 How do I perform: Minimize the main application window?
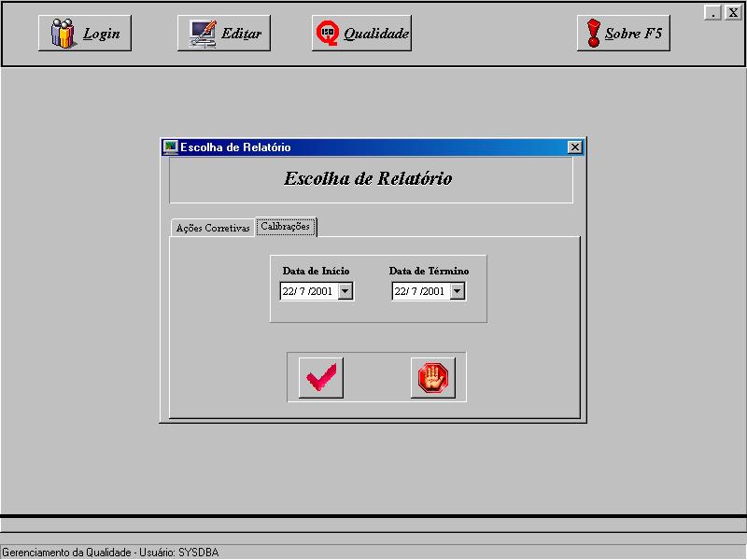pos(712,13)
